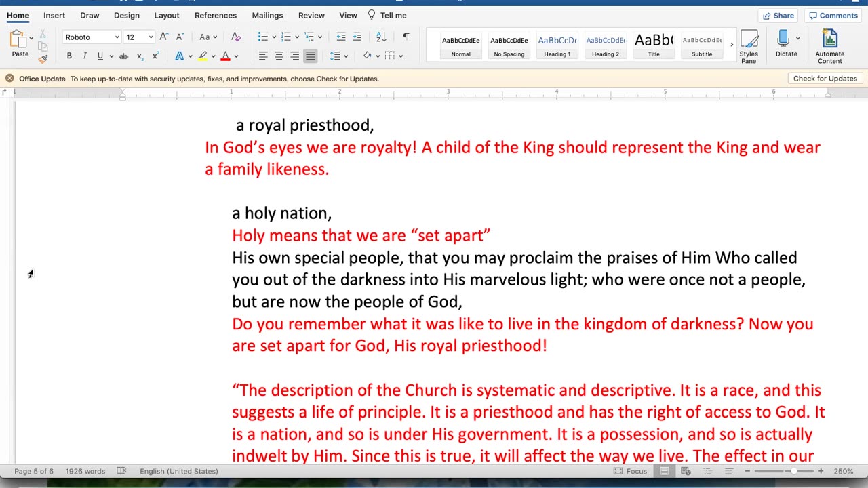Toggle Focus mode in status bar
Viewport: 868px width, 488px height.
click(x=630, y=471)
